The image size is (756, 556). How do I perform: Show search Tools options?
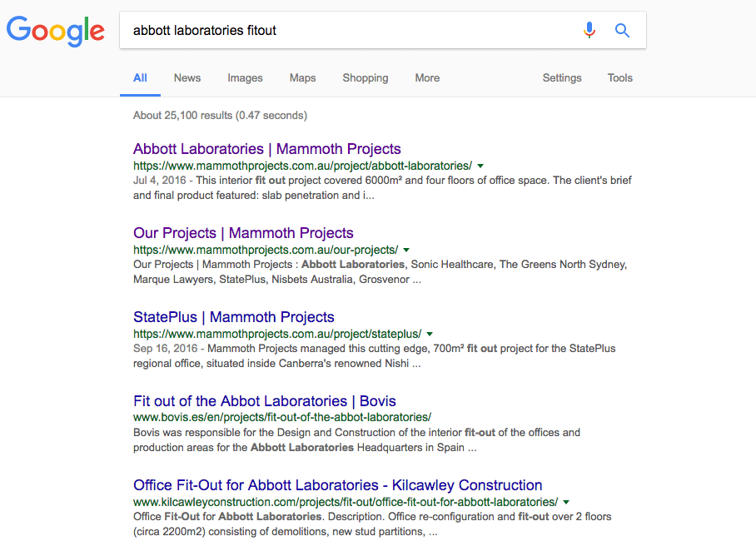pyautogui.click(x=620, y=78)
